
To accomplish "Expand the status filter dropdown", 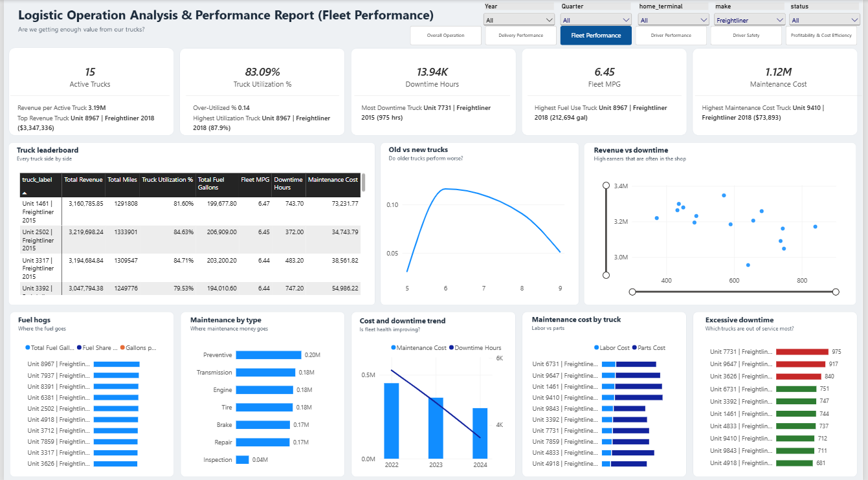I will (825, 20).
